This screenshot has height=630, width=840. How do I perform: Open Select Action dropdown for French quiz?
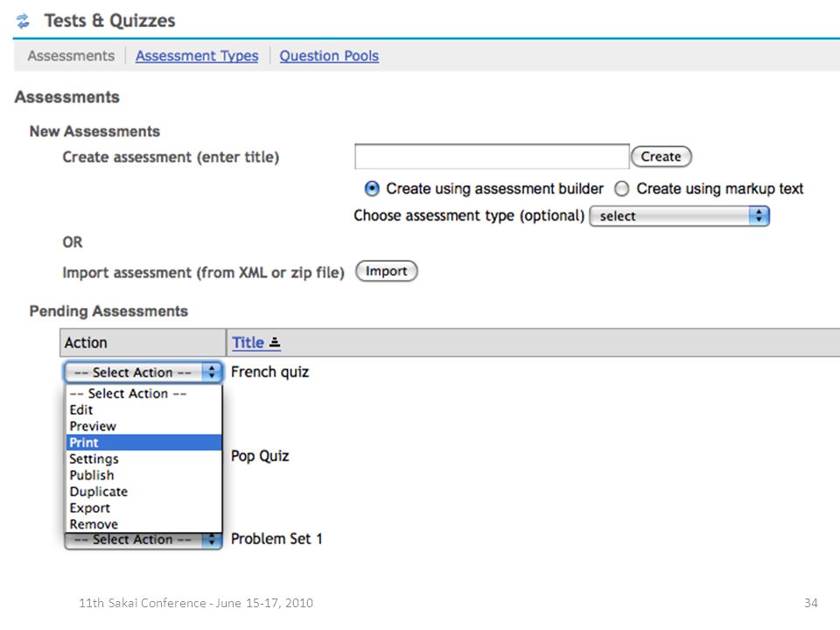143,372
